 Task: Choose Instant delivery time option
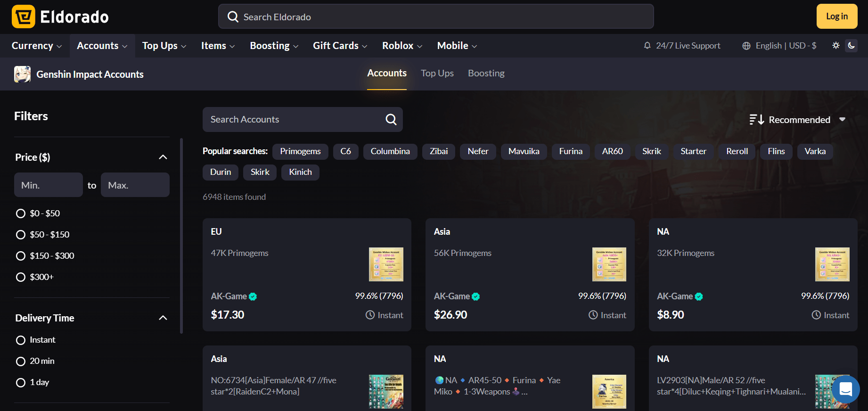click(x=21, y=340)
